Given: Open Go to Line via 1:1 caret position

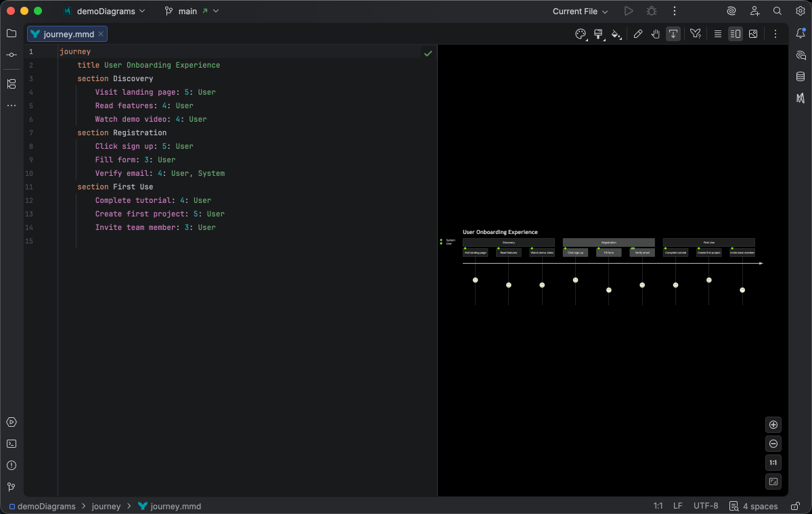Looking at the screenshot, I should (658, 506).
